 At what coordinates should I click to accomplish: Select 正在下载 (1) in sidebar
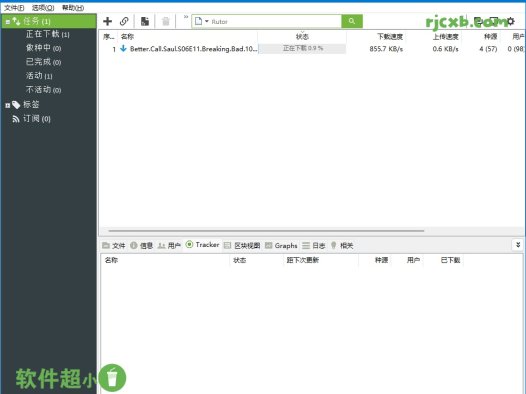click(48, 34)
